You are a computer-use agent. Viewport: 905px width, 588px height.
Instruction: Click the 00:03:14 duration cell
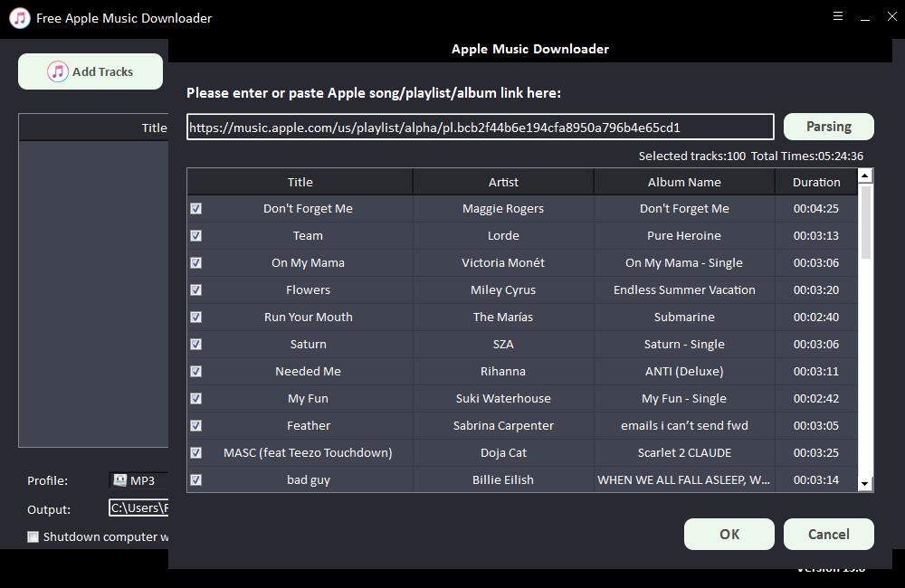coord(816,479)
